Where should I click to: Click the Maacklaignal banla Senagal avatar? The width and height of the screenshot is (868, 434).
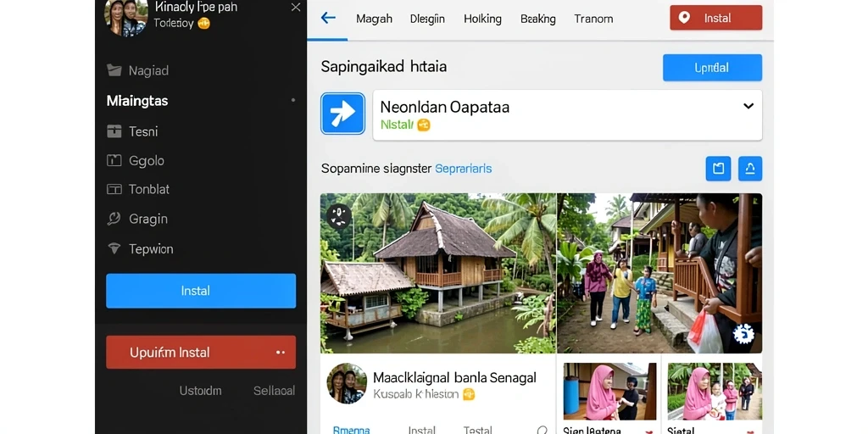347,383
